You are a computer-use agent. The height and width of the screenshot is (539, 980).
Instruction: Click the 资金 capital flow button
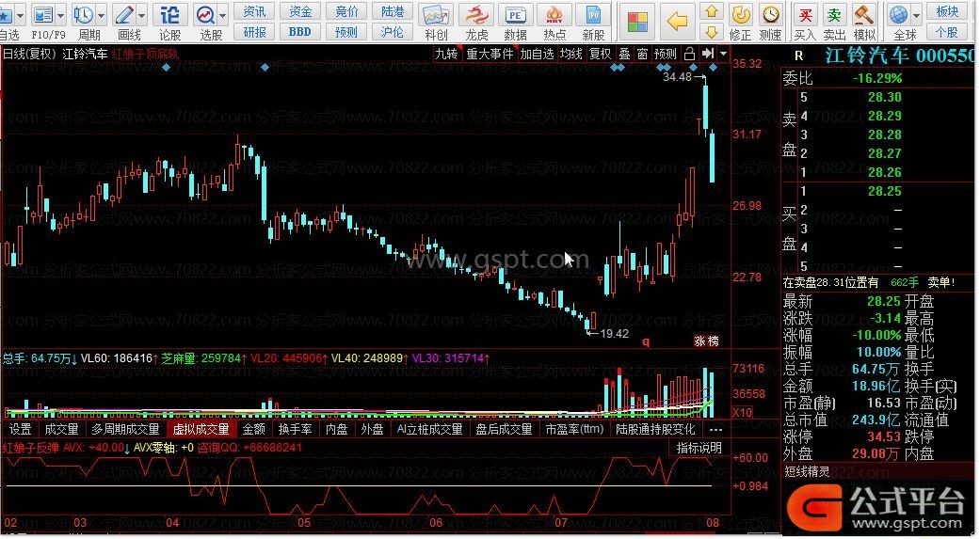click(x=300, y=11)
